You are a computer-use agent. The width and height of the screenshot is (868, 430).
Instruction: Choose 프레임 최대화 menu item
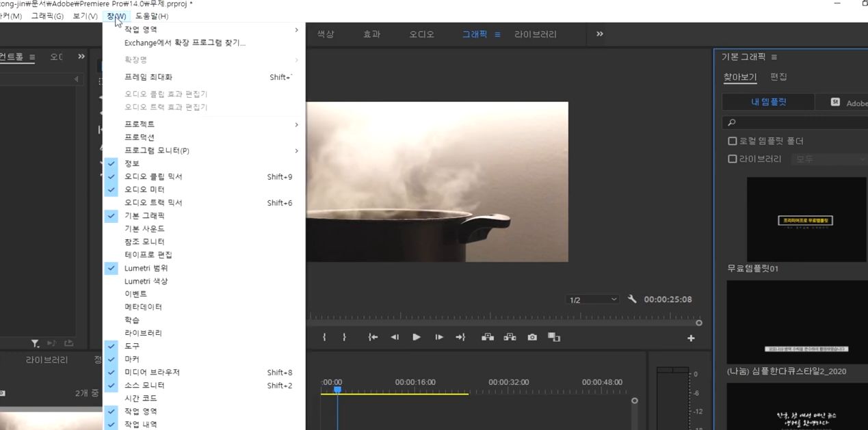204,77
